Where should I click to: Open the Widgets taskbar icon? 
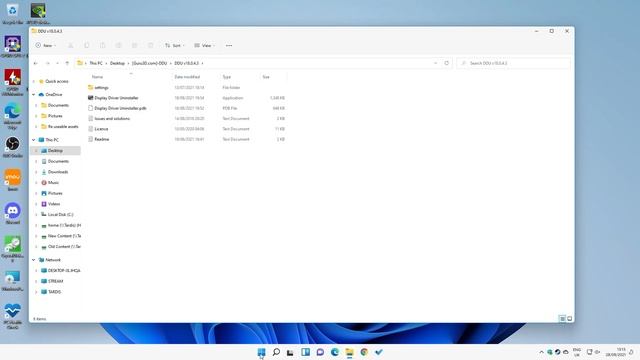pos(305,352)
